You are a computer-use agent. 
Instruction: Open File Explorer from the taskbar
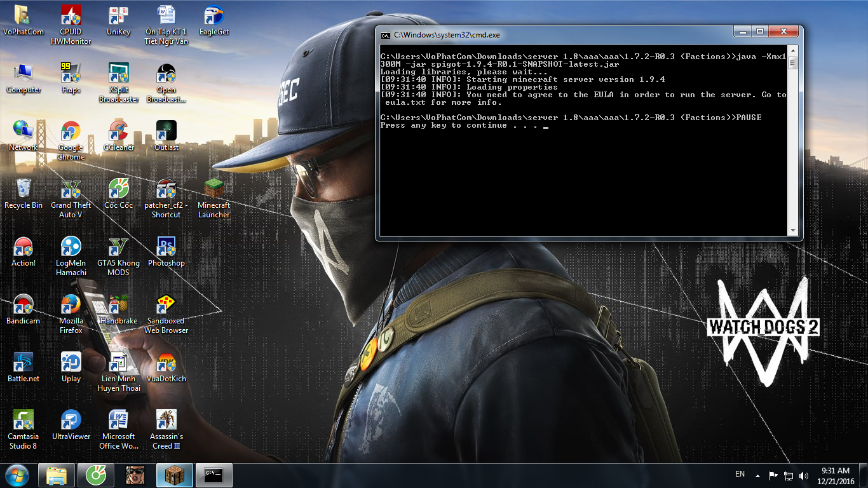click(x=57, y=475)
